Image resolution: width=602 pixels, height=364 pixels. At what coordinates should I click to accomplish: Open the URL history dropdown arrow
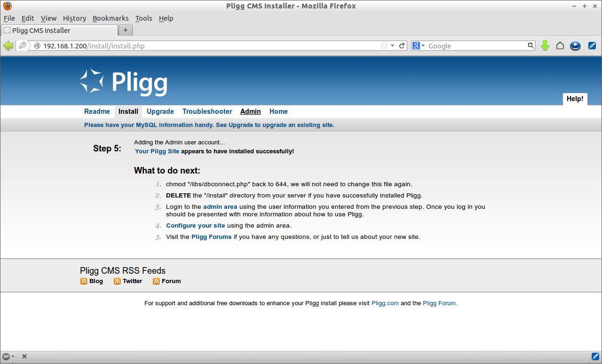click(393, 46)
